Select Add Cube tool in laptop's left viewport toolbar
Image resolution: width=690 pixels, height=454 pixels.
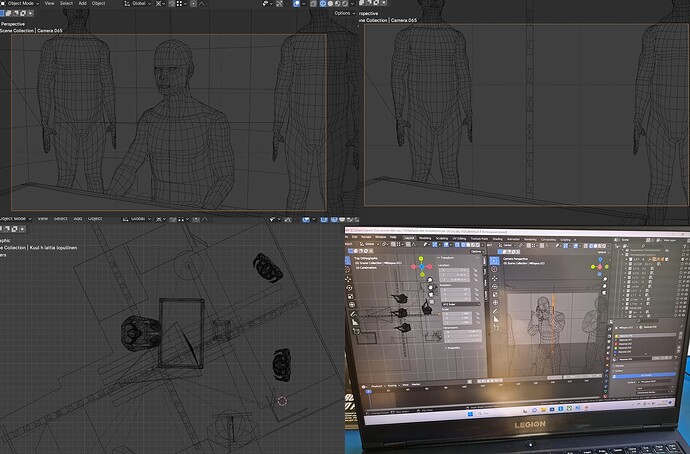point(356,331)
